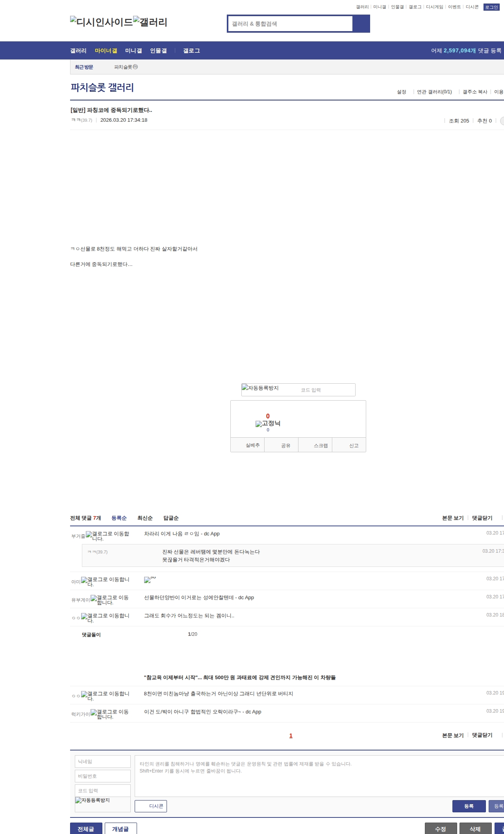The height and width of the screenshot is (834, 504).
Task: Click the 비밀번호 input field
Action: (103, 776)
